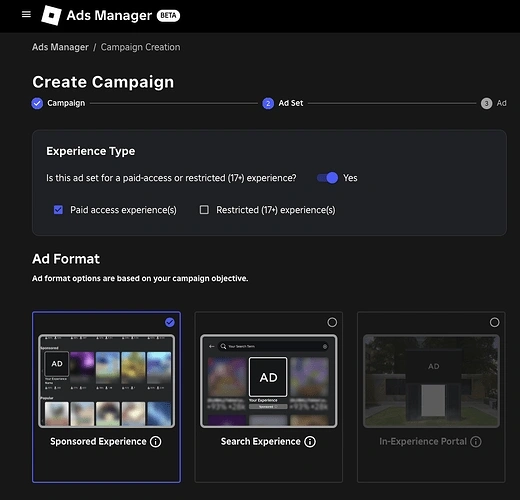Image resolution: width=520 pixels, height=500 pixels.
Task: Click the In-Experience Portal preview image
Action: tap(431, 381)
